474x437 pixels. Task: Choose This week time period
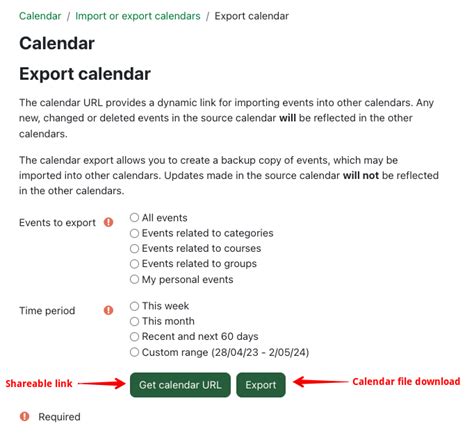tap(134, 306)
